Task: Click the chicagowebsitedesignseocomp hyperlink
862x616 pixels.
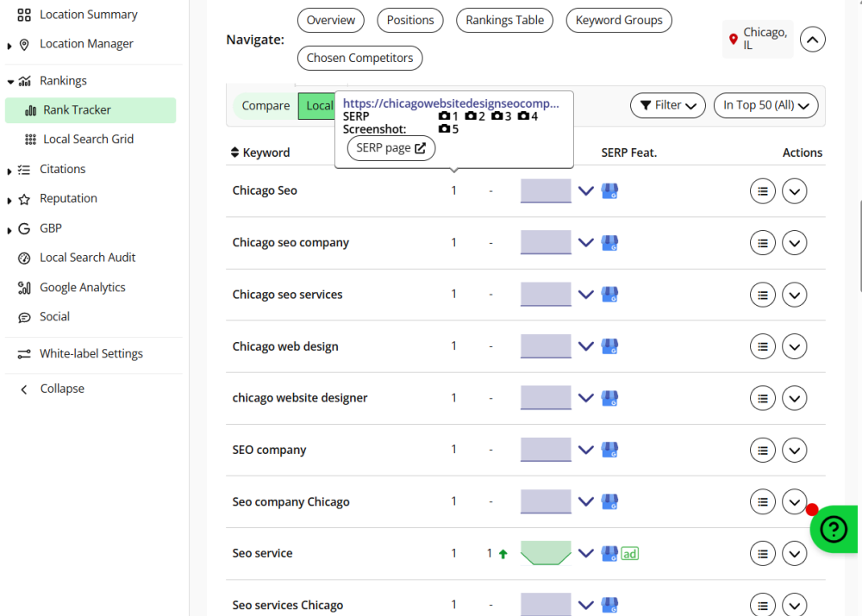Action: coord(451,103)
